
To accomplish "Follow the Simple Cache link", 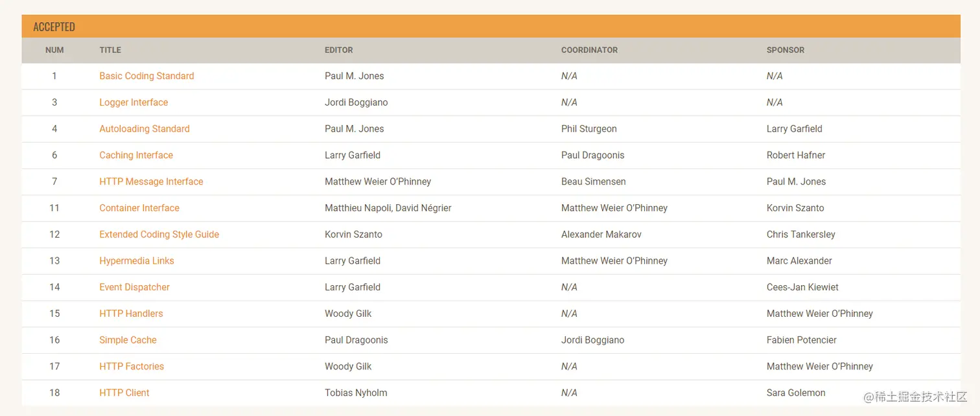I will (x=128, y=340).
